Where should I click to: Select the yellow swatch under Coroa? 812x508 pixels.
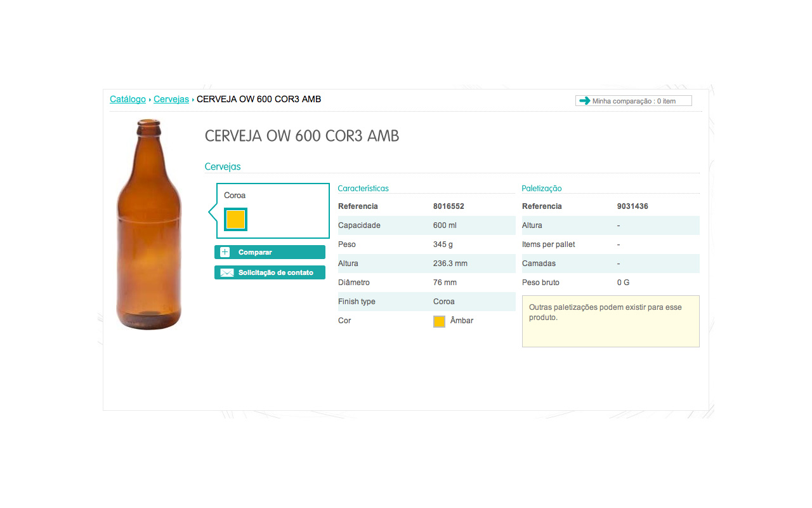235,219
